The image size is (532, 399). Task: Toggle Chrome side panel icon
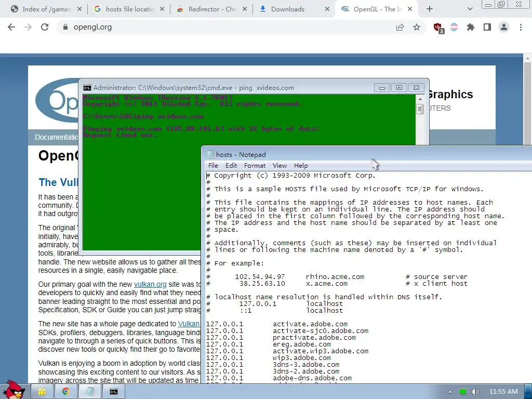click(x=487, y=27)
